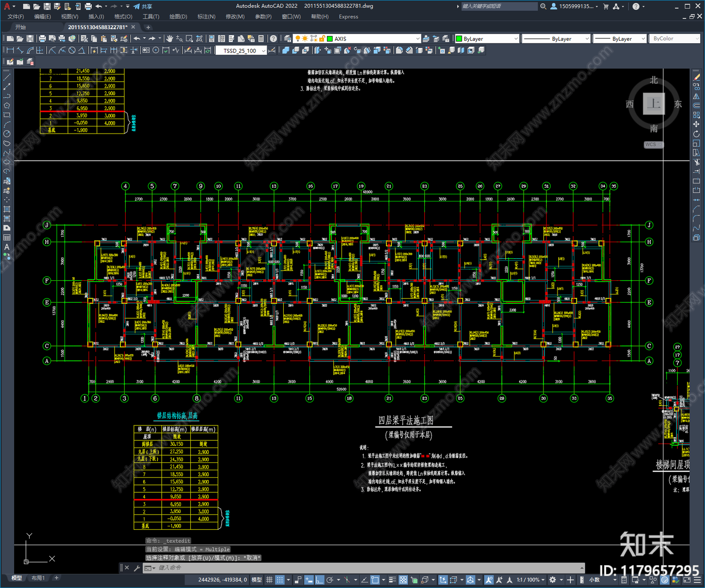Open the 绘图(D) menu

178,16
